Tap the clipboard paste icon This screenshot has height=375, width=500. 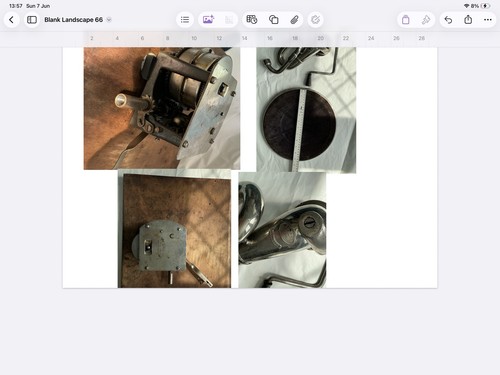click(x=405, y=20)
